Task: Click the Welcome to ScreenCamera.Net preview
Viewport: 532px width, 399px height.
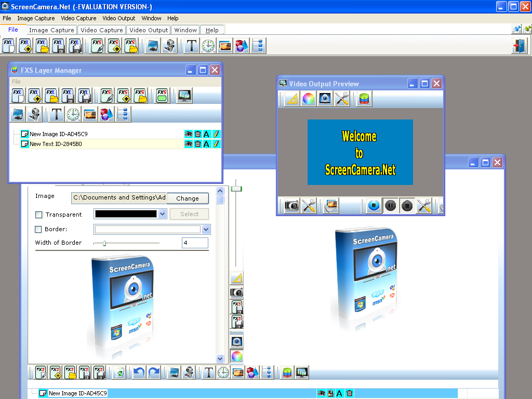Action: 361,152
